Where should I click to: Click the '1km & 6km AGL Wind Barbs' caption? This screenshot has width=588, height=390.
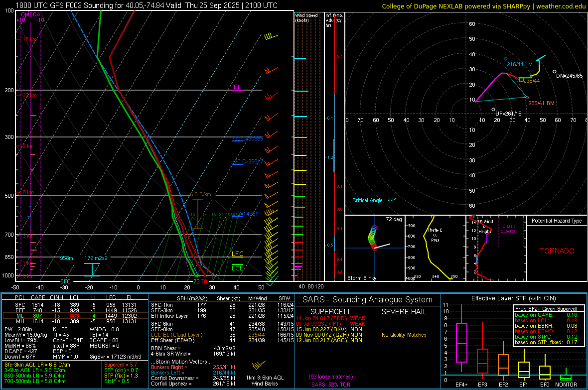click(265, 381)
